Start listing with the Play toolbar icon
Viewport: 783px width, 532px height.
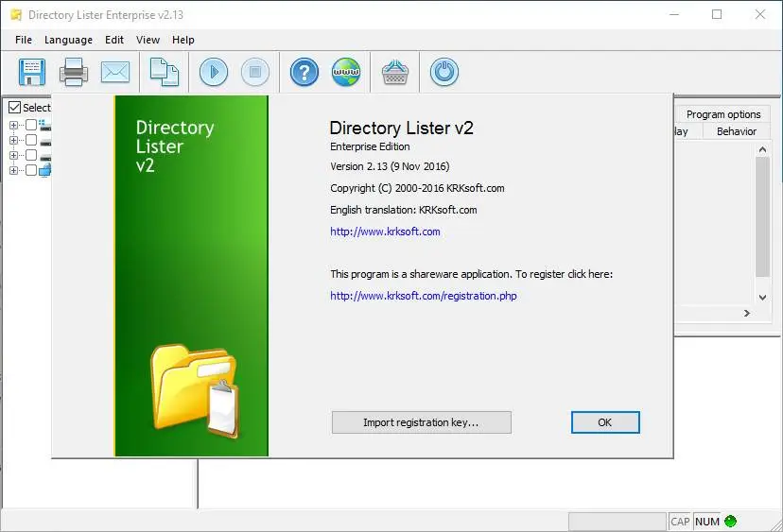coord(214,72)
